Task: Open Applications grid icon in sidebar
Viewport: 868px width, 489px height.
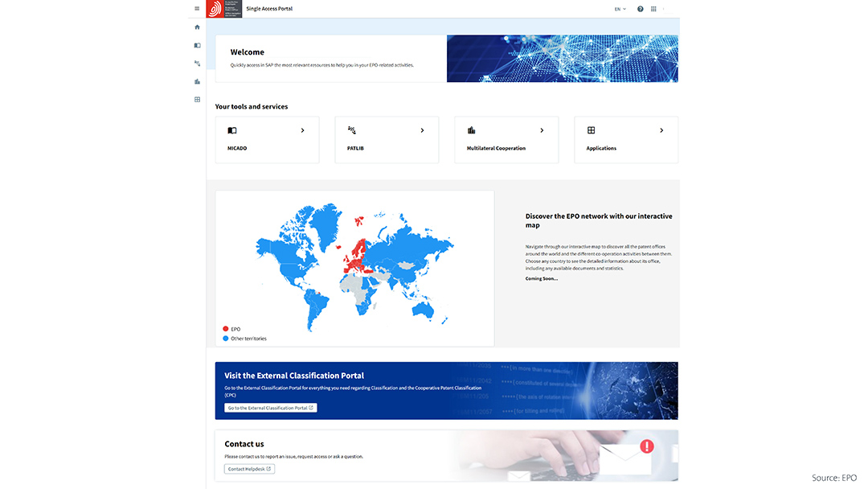Action: [197, 100]
